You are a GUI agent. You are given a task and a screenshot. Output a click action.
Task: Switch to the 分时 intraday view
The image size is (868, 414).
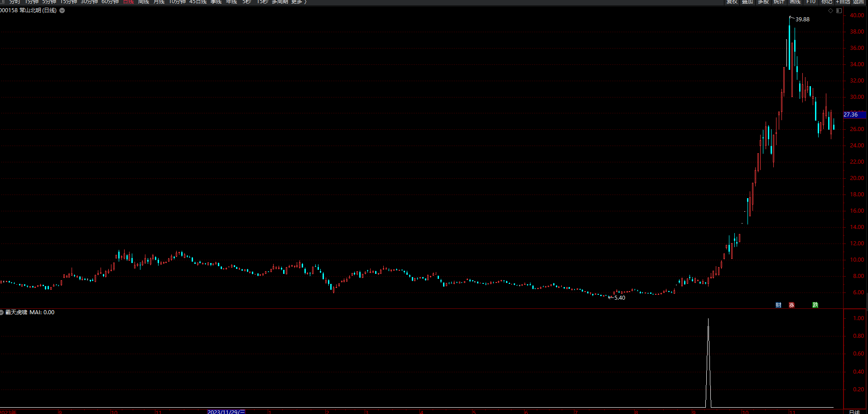(x=14, y=2)
